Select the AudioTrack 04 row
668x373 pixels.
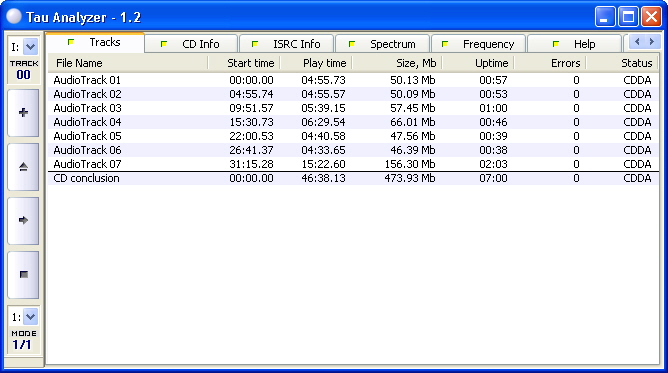(353, 122)
